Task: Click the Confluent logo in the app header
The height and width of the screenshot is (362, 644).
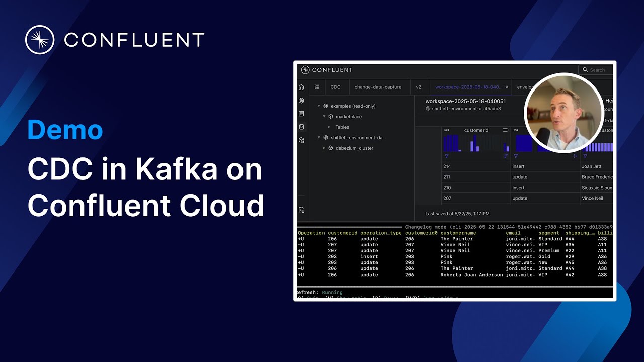Action: (327, 70)
